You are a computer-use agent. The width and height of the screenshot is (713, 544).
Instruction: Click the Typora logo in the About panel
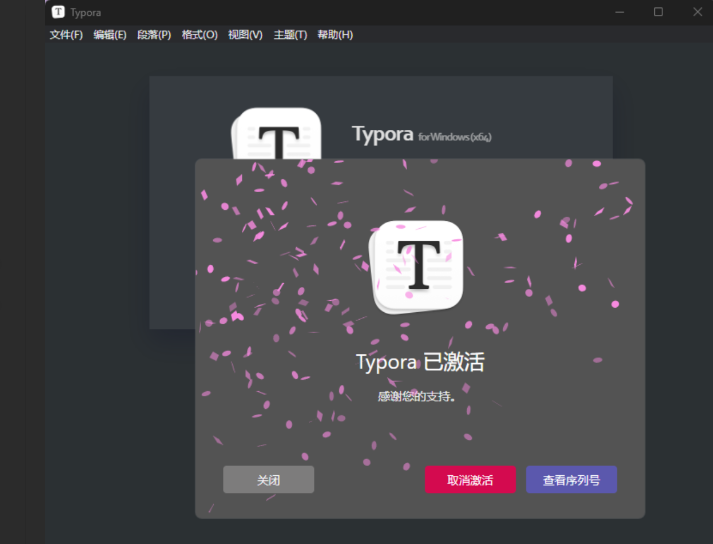point(276,133)
